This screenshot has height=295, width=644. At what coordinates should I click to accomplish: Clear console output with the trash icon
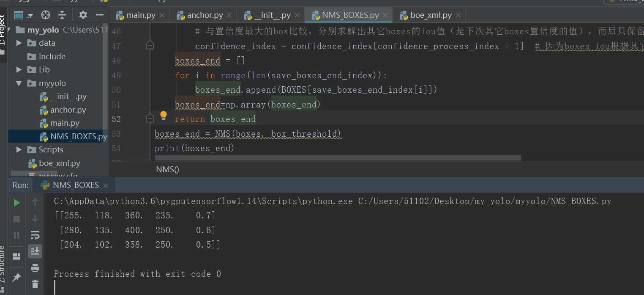coord(35,284)
